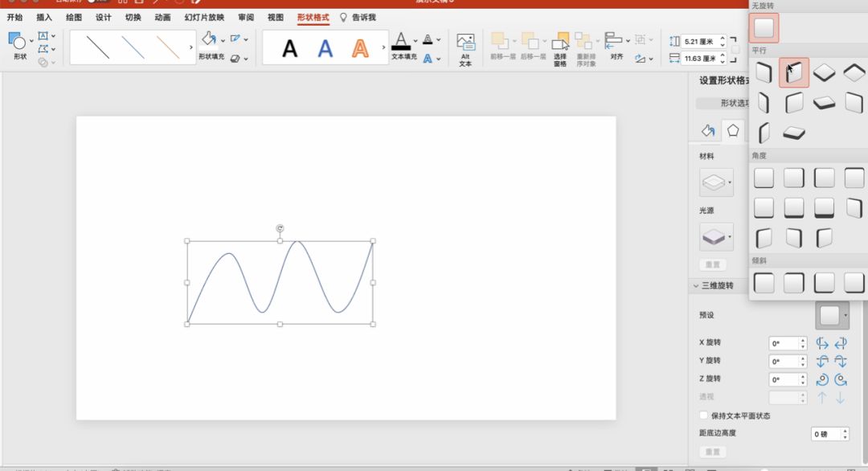Click the blue text effects A icon
This screenshot has width=868, height=471.
pos(428,58)
